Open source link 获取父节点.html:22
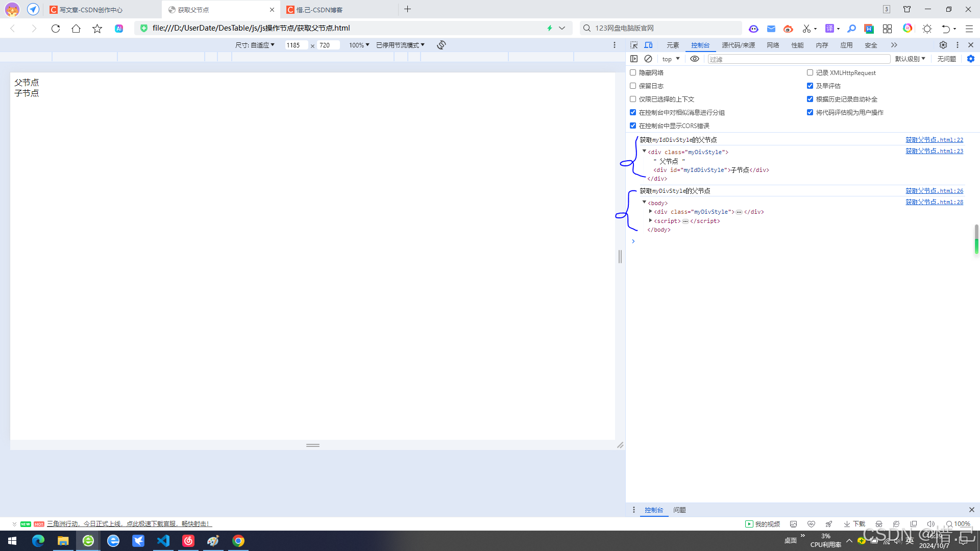This screenshot has height=551, width=980. coord(934,140)
